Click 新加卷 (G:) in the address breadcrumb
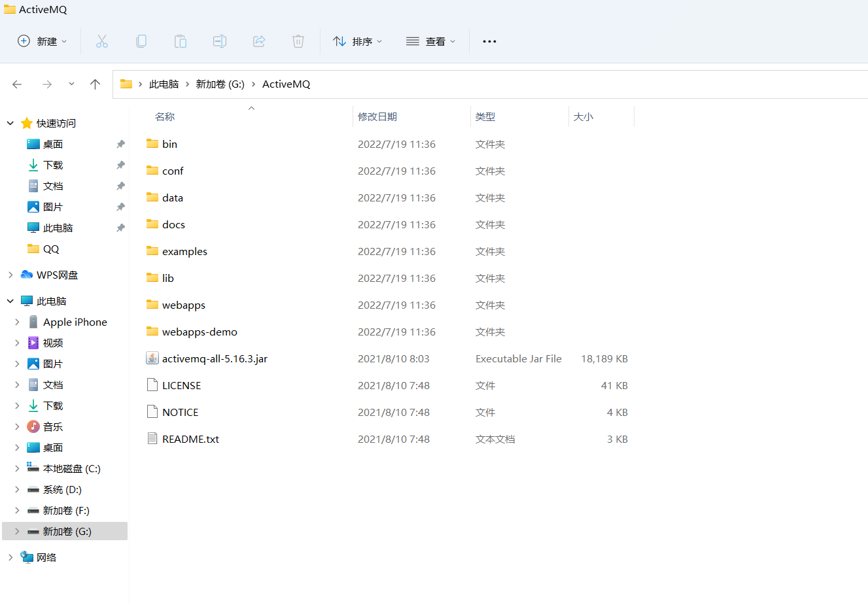868x603 pixels. pos(220,84)
